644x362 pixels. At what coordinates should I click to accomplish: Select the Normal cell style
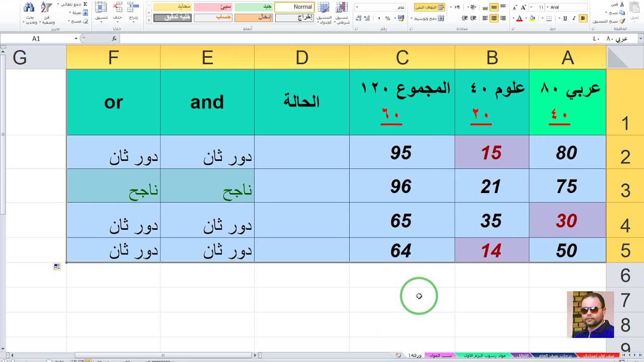click(294, 7)
